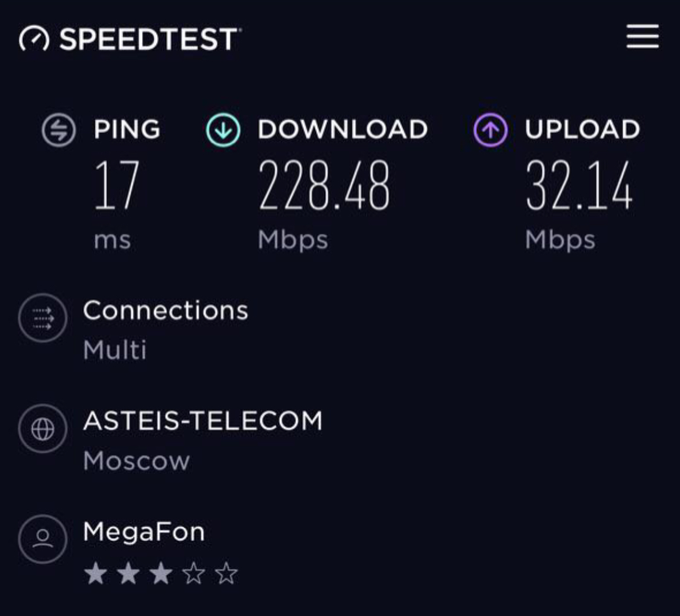
Task: Select the first rating star
Action: [x=96, y=574]
